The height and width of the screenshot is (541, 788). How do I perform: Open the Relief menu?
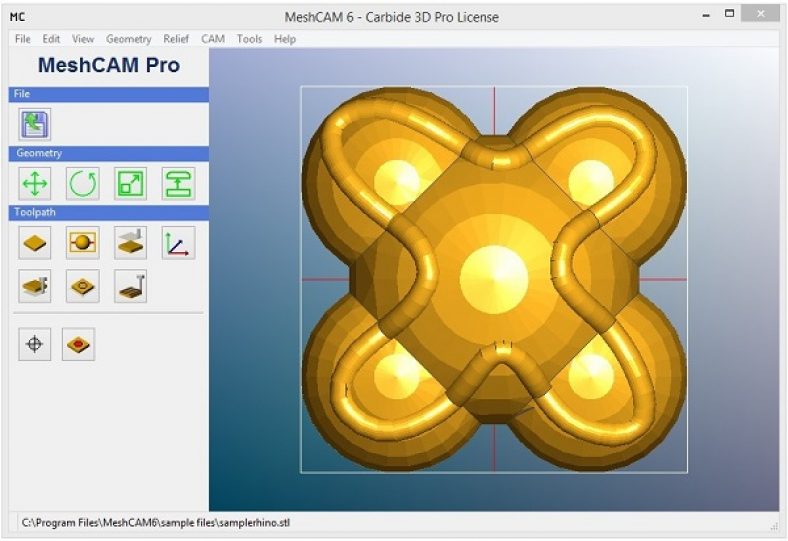(176, 39)
